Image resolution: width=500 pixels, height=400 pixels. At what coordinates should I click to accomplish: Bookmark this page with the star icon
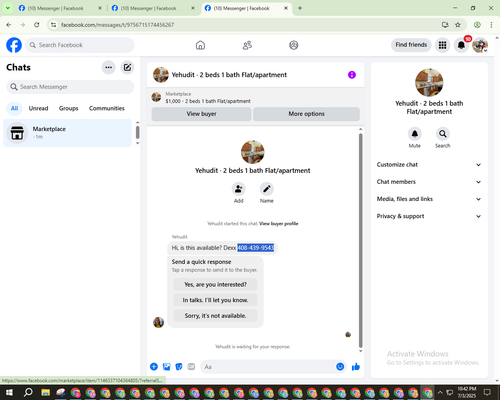click(458, 25)
